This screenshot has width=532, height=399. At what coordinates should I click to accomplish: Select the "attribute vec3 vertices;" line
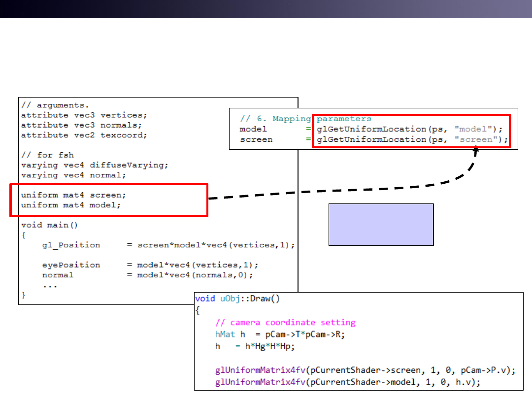(84, 115)
